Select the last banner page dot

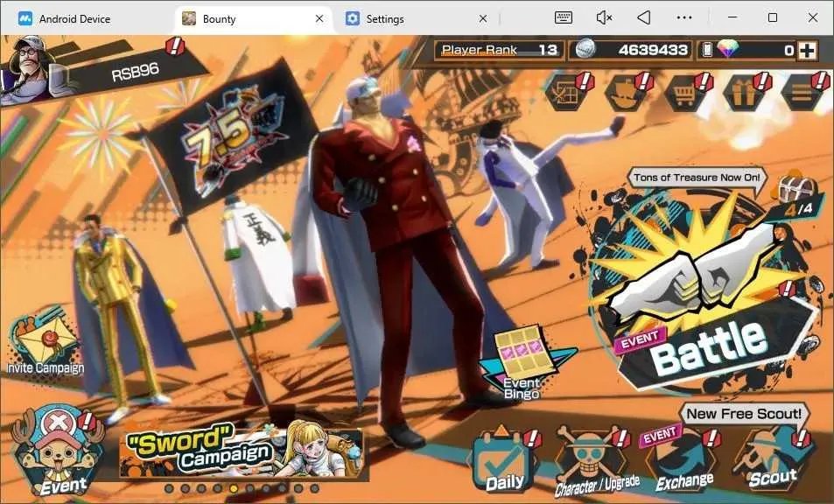click(x=314, y=488)
